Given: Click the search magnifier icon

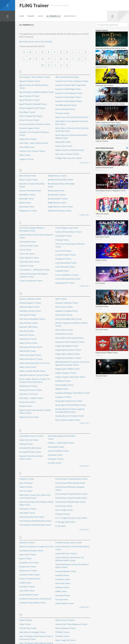Looking at the screenshot, I should click(x=97, y=25).
